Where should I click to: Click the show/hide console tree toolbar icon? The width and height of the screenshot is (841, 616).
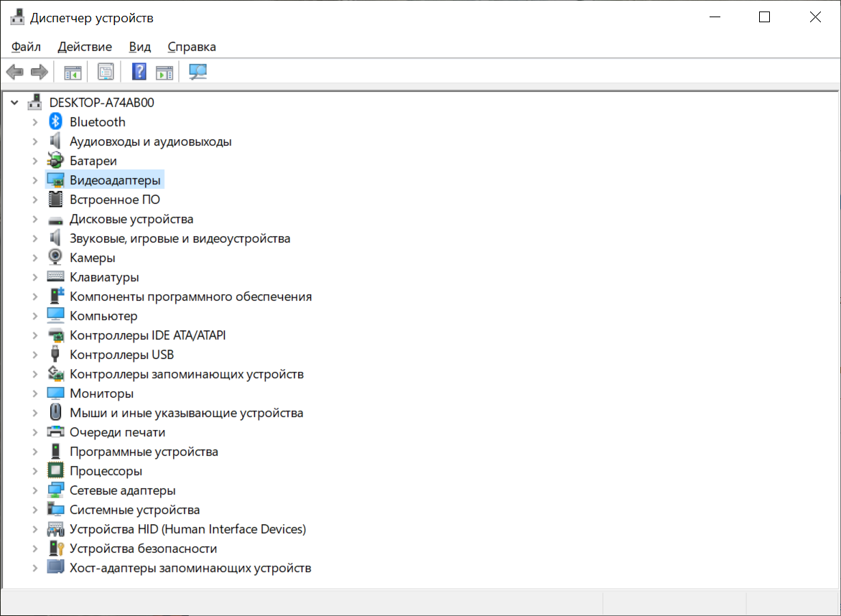point(73,72)
